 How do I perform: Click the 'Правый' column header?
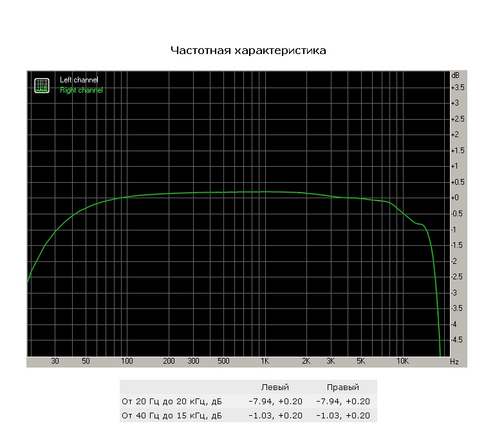(x=342, y=387)
